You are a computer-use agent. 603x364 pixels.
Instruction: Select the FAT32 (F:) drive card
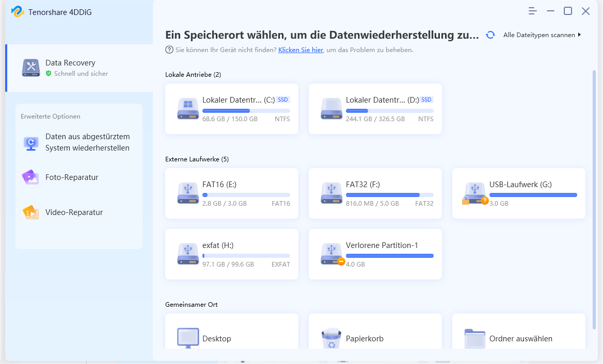point(375,193)
